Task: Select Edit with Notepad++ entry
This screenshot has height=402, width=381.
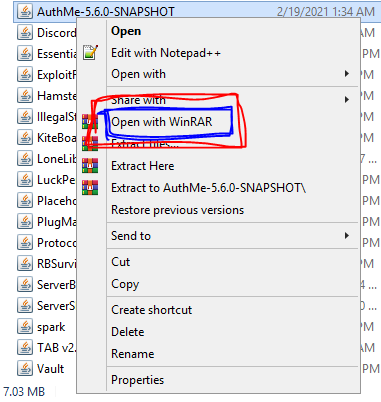Action: 166,53
